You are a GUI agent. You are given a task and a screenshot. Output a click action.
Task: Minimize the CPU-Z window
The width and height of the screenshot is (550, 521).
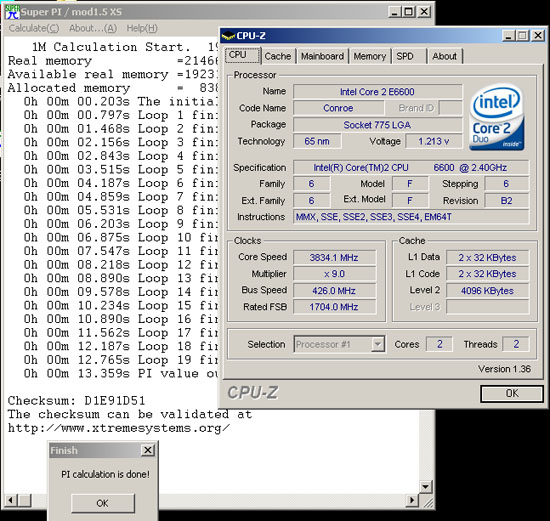click(x=508, y=36)
